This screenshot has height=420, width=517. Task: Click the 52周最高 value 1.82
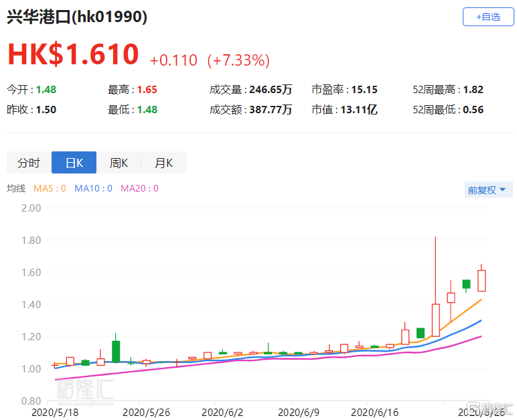click(473, 90)
